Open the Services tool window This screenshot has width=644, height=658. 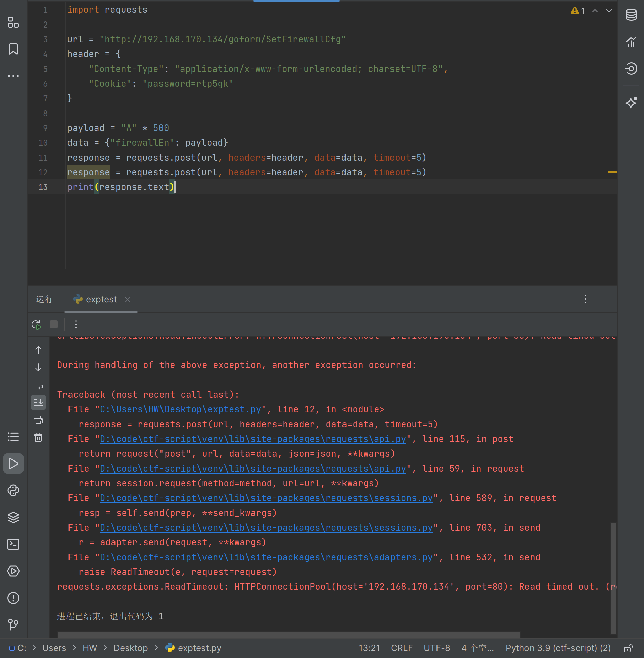point(13,571)
